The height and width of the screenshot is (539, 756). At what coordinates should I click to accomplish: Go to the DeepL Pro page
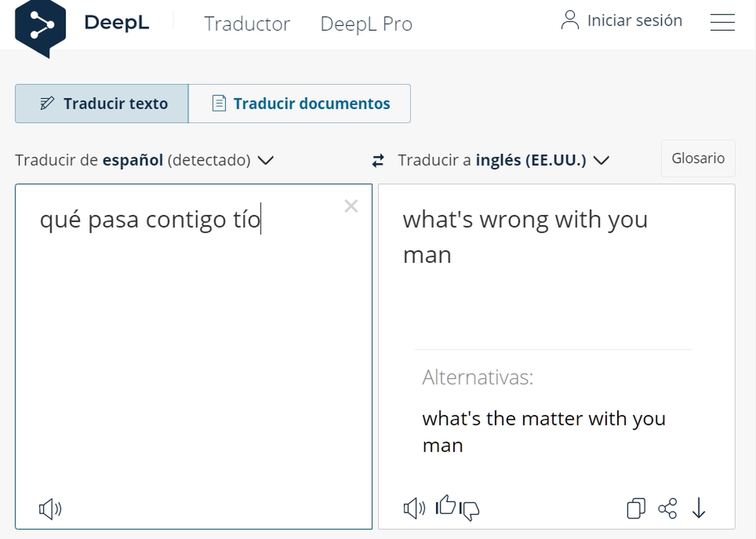click(x=366, y=24)
